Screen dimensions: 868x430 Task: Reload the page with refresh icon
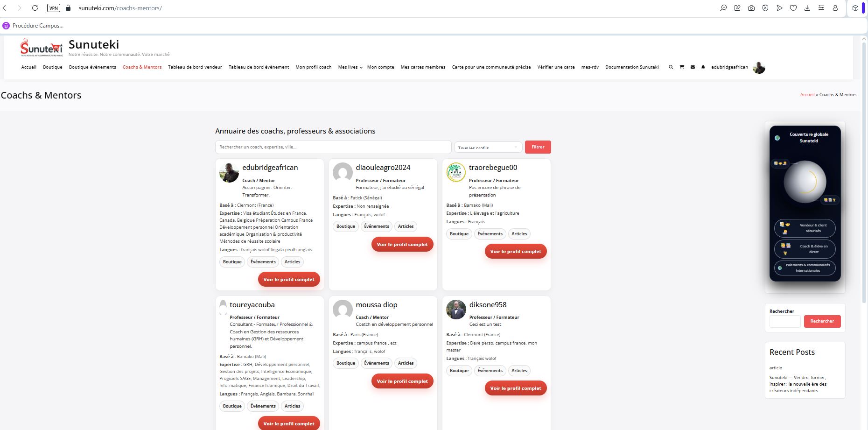[x=35, y=8]
